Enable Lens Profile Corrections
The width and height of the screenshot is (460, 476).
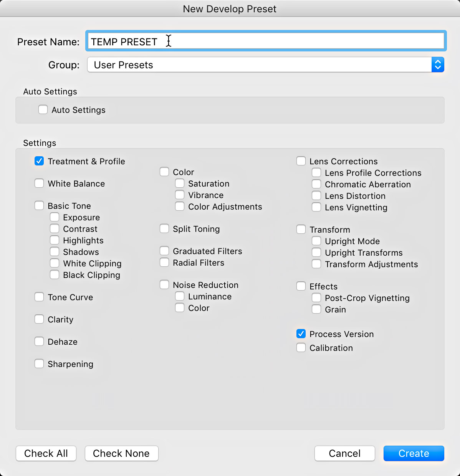[x=316, y=172]
